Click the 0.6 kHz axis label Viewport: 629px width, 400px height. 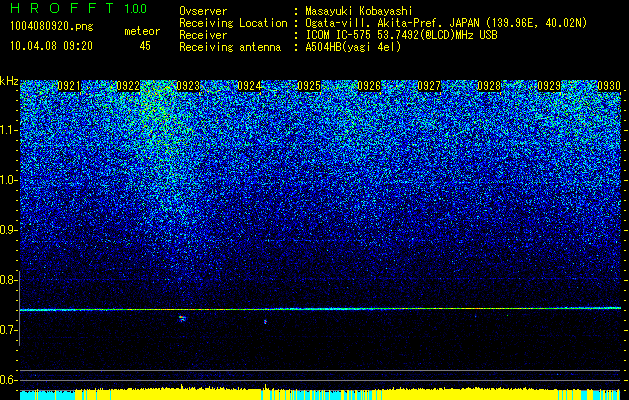pyautogui.click(x=9, y=380)
